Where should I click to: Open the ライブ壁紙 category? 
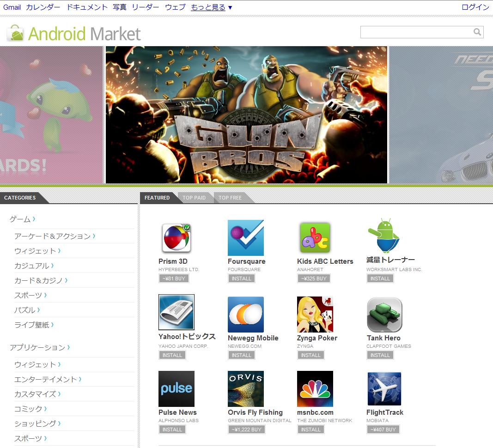[34, 325]
